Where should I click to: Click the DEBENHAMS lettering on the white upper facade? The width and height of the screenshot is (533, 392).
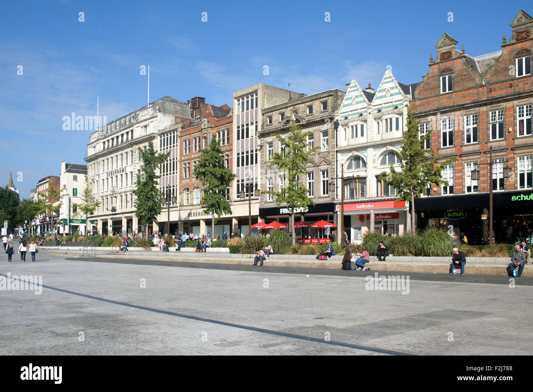pos(116,172)
